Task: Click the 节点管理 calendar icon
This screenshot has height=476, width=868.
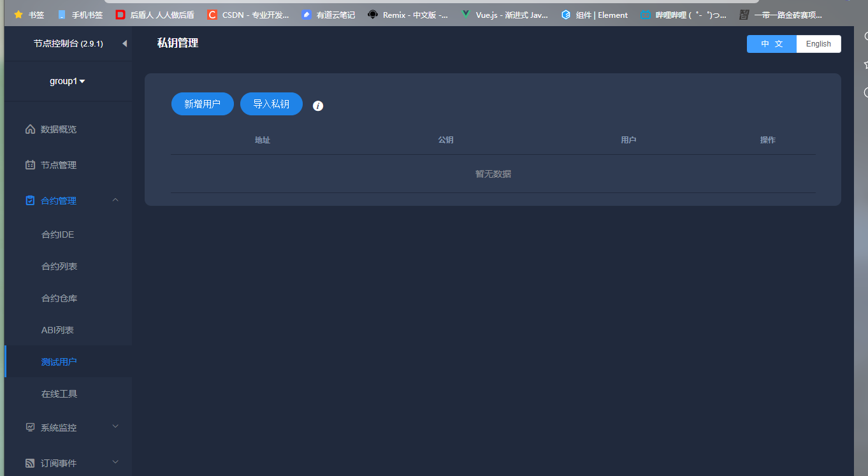Action: coord(30,164)
